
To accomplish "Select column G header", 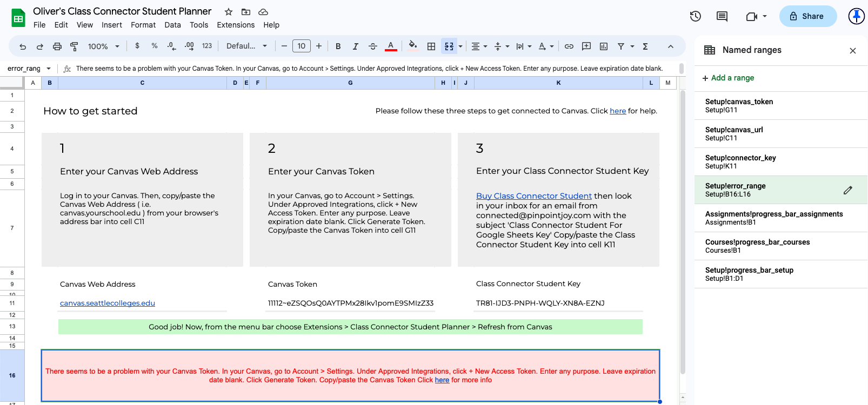I will point(350,83).
